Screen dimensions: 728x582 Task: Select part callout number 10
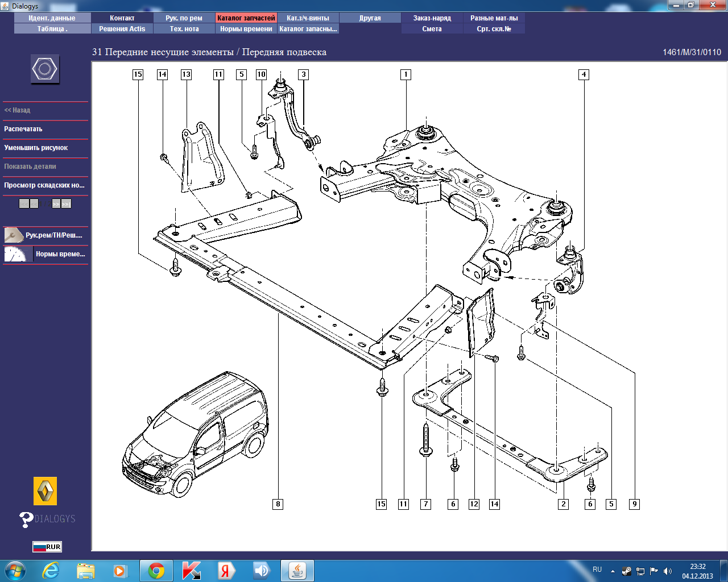point(262,74)
